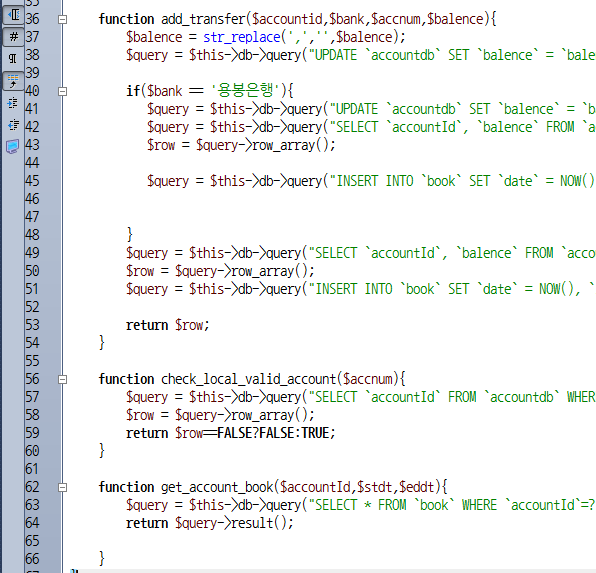Click "$row = $query->row_array();" on line 58
596x573 pixels.
[x=220, y=415]
